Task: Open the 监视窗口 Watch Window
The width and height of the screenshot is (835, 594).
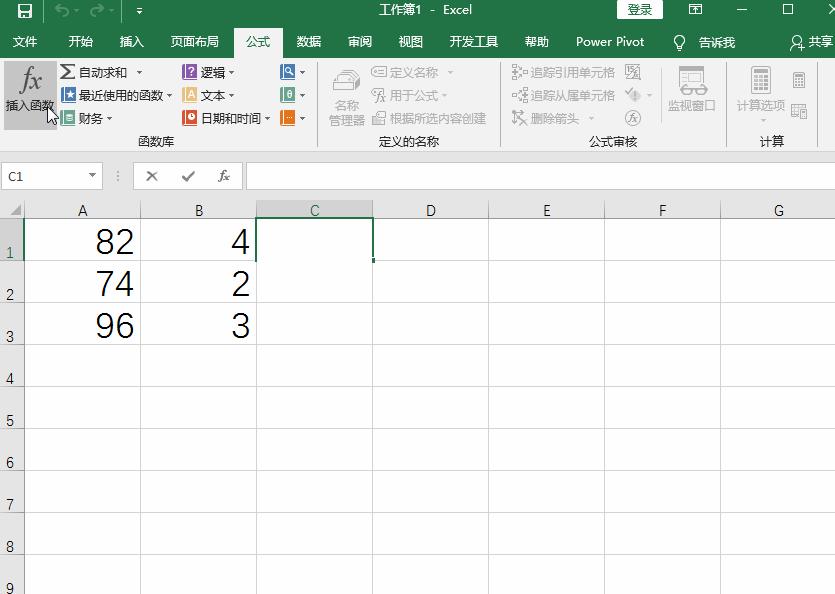Action: [691, 90]
